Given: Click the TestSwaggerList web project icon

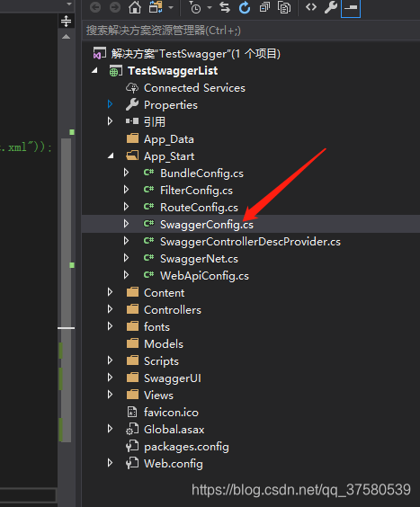Looking at the screenshot, I should coord(115,70).
